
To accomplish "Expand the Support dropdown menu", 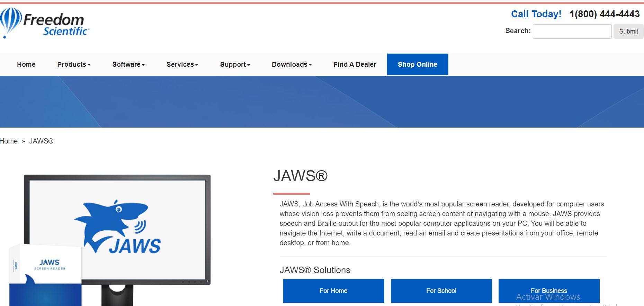I will click(235, 64).
